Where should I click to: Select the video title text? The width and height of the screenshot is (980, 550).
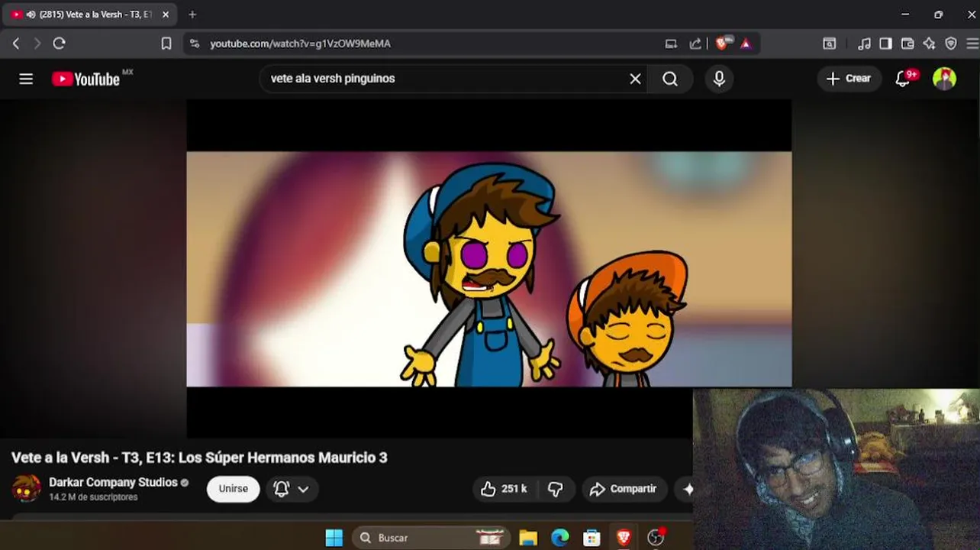pos(199,458)
